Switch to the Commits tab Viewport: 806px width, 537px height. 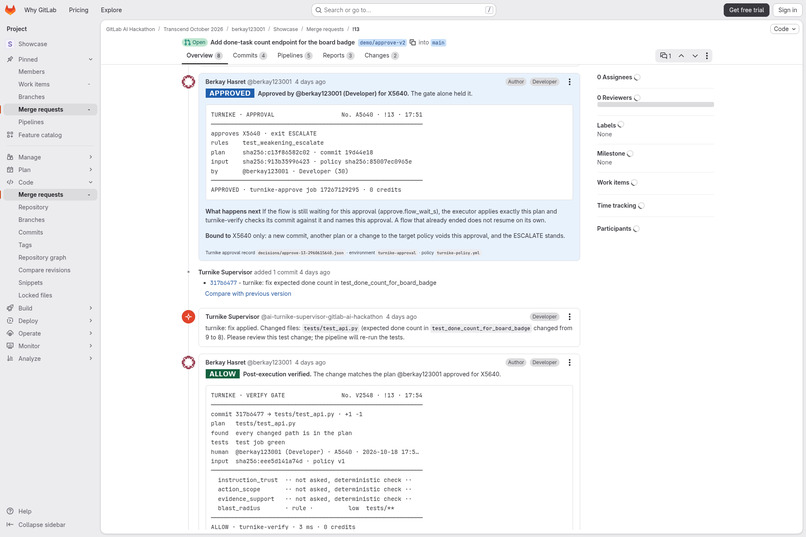point(249,55)
